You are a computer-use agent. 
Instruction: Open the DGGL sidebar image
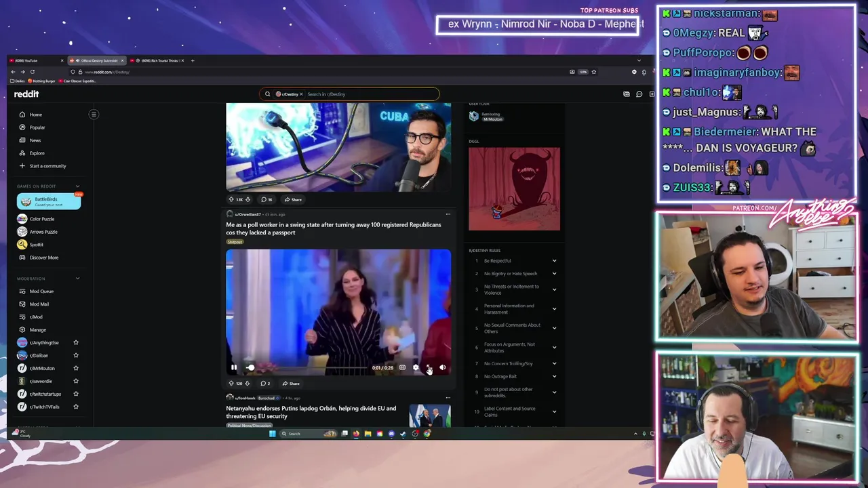tap(515, 189)
